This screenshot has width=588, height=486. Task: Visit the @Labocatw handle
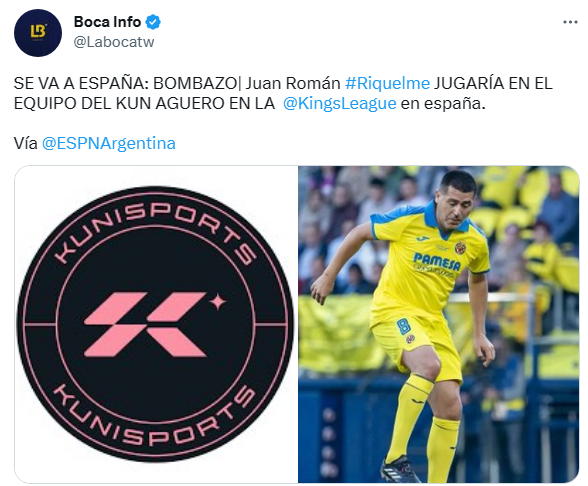(114, 42)
